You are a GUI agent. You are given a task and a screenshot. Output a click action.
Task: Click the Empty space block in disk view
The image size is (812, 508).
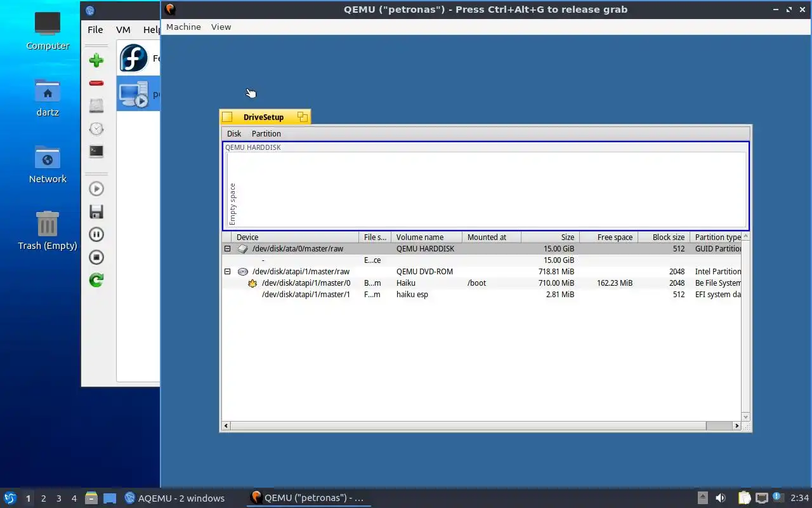[x=487, y=189]
